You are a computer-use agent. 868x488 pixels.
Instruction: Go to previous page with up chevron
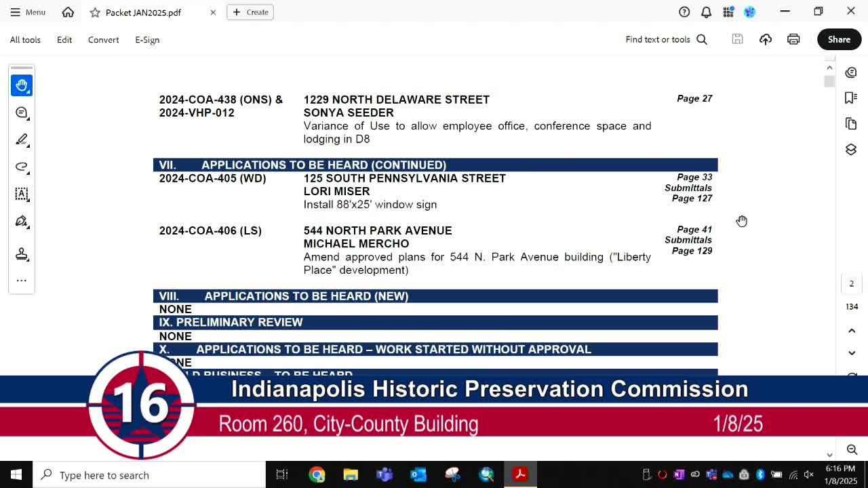[x=852, y=331]
